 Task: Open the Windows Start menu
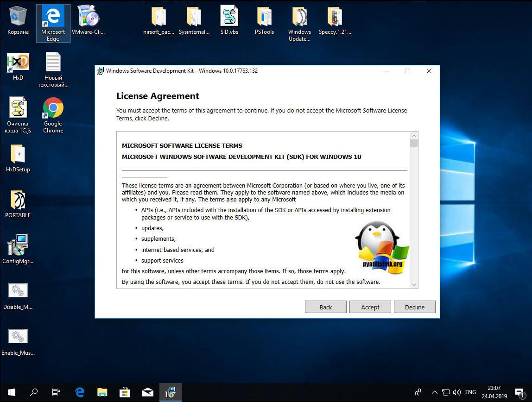tap(12, 393)
